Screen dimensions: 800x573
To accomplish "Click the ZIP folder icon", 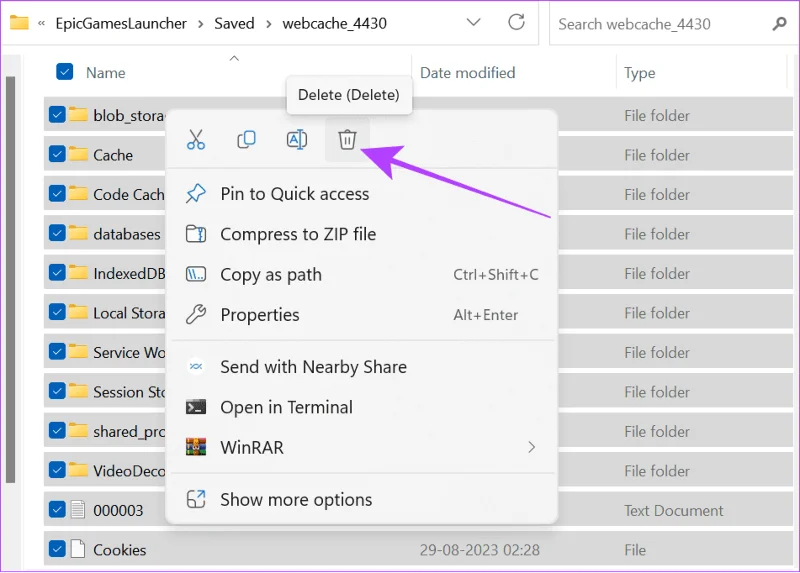I will [x=196, y=234].
